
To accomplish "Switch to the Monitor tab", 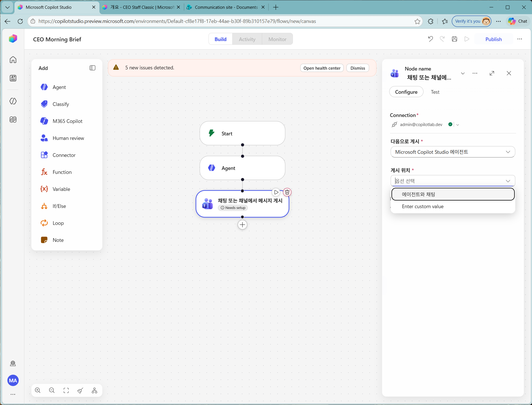I will coord(277,39).
